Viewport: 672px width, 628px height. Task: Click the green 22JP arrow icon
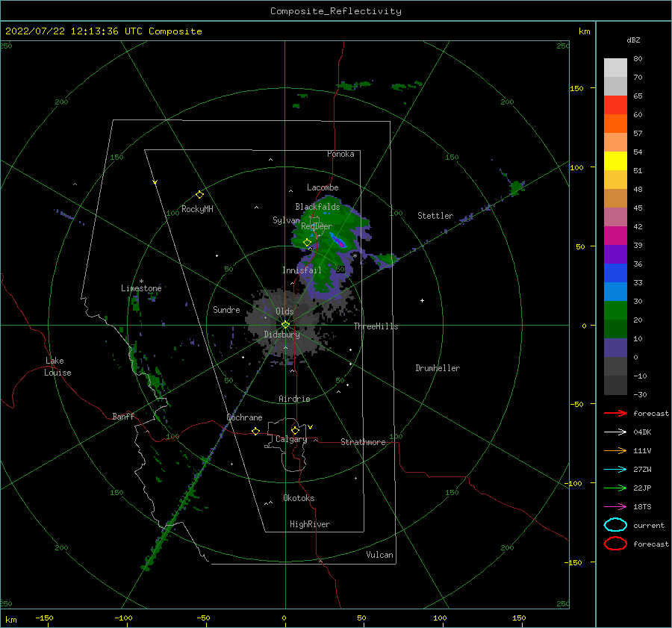615,488
